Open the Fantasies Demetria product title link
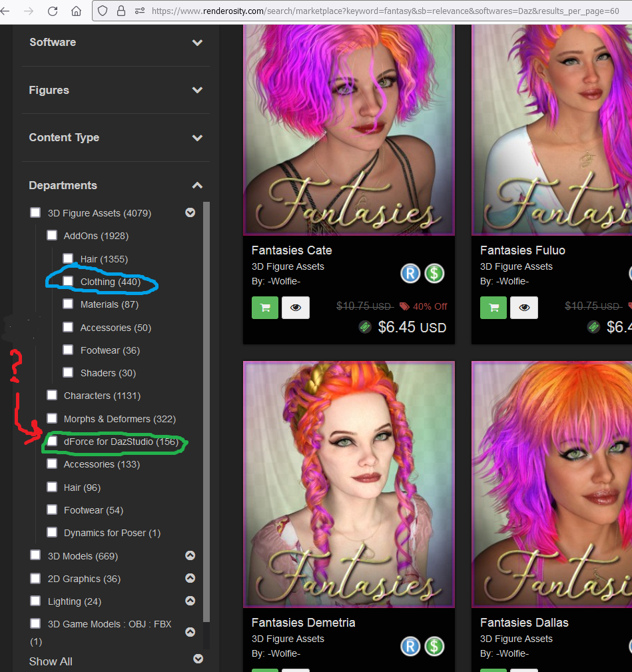This screenshot has width=632, height=672. tap(304, 623)
